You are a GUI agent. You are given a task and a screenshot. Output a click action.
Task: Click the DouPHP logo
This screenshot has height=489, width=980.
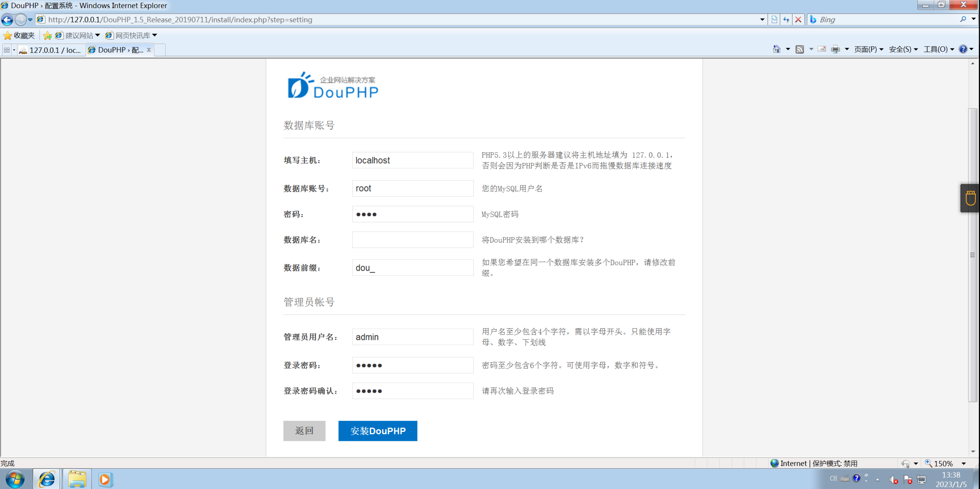(333, 85)
